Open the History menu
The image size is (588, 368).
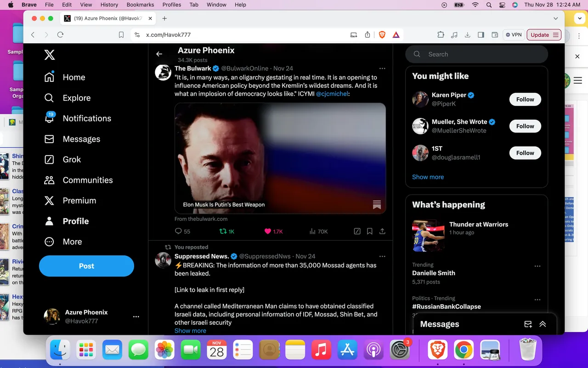[x=109, y=5]
